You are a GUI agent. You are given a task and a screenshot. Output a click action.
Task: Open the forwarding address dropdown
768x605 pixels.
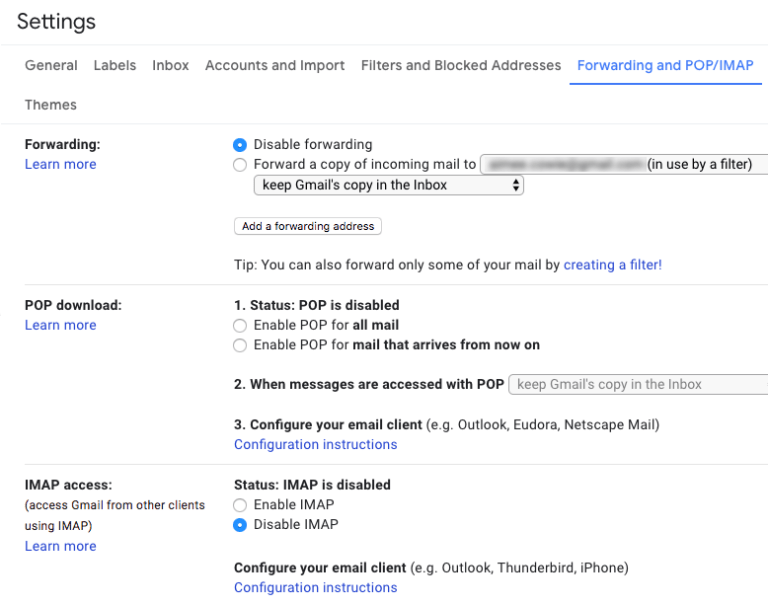pyautogui.click(x=622, y=164)
